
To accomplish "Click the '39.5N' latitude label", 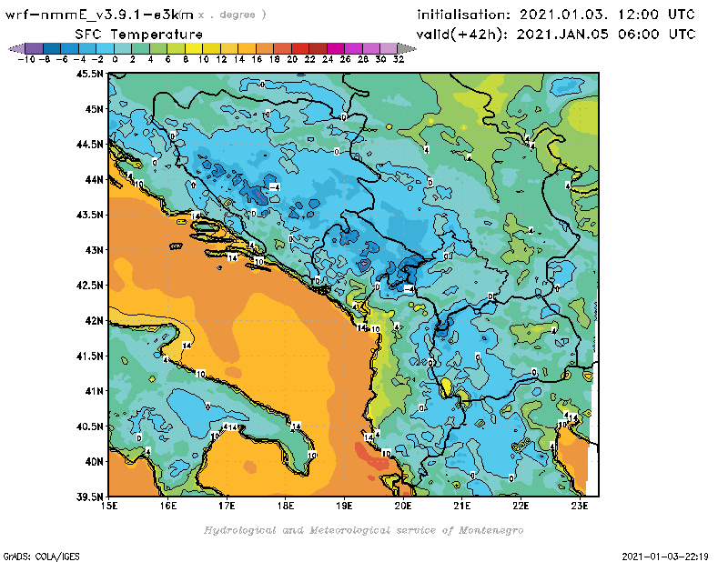I will [x=89, y=497].
